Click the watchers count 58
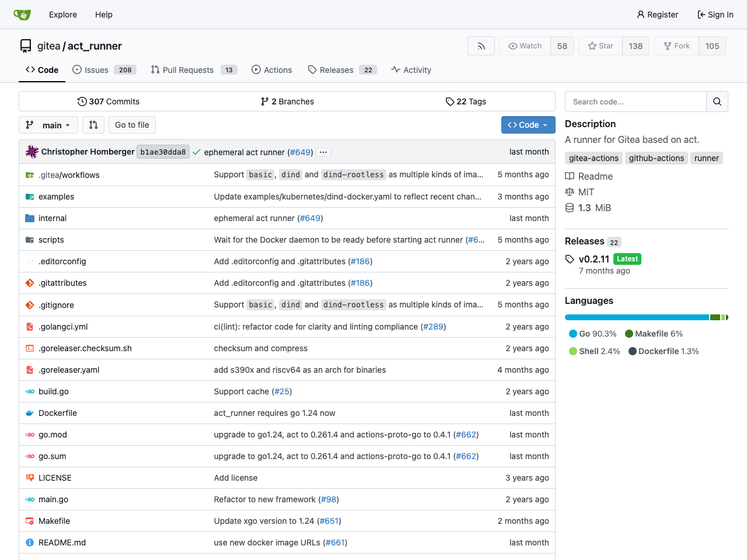This screenshot has width=747, height=560. coord(562,46)
